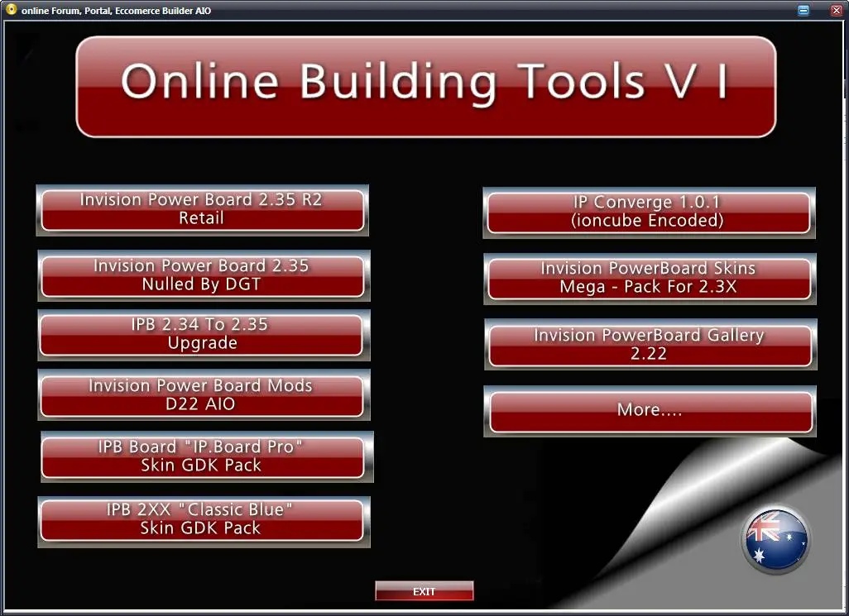
Task: Choose IPB Board "IP.Board Pro" Skin GDK Pack
Action: (207, 457)
